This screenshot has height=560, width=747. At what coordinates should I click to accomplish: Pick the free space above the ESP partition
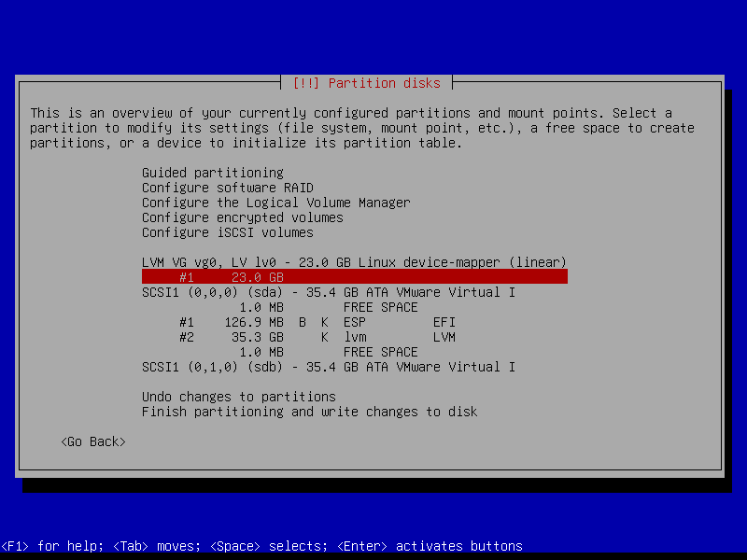point(328,307)
